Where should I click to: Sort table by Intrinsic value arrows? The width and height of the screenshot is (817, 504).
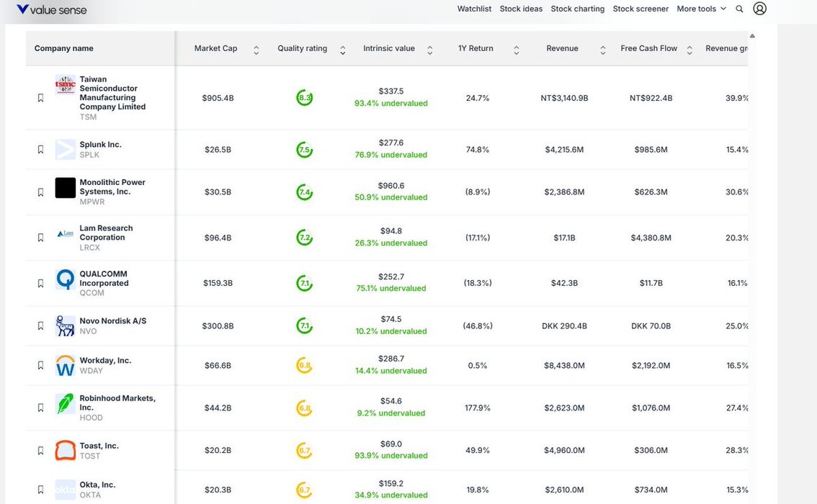click(430, 50)
